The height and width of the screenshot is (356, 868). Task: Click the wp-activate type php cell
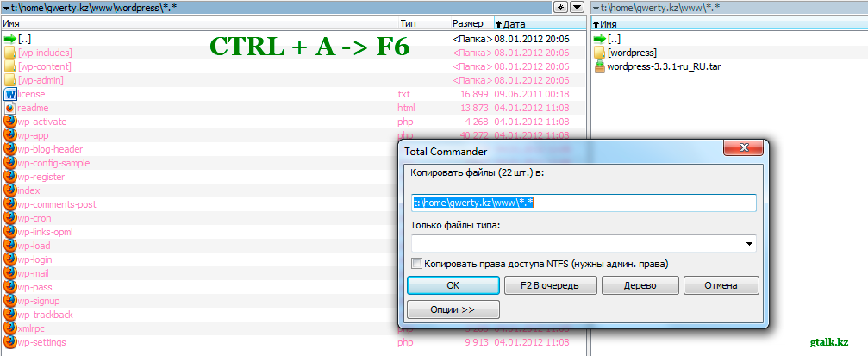[406, 122]
